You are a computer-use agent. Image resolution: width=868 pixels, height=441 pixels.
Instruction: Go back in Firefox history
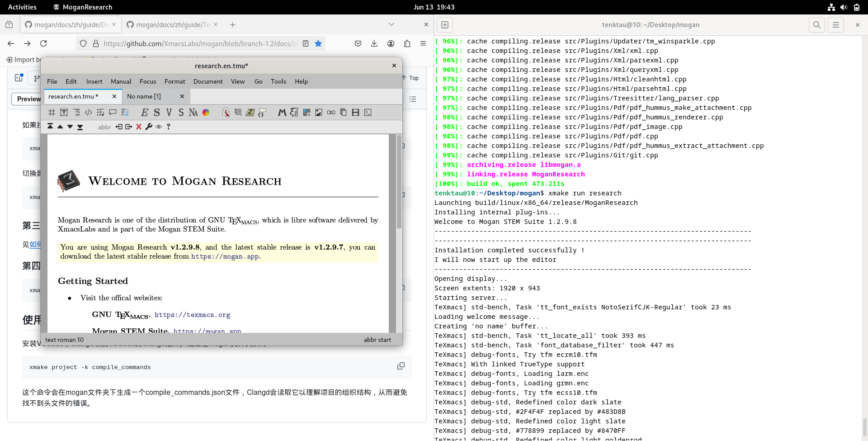click(11, 43)
